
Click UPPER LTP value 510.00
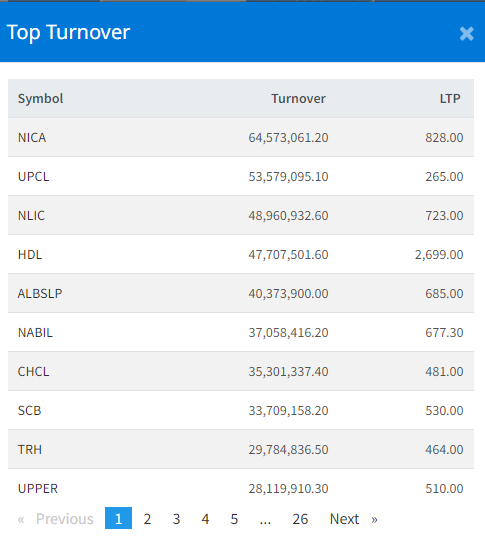(x=444, y=489)
